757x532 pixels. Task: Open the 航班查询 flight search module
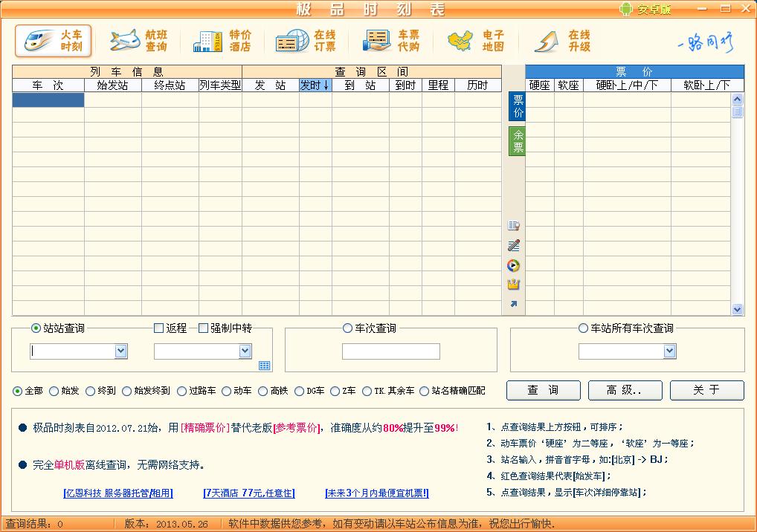(138, 40)
